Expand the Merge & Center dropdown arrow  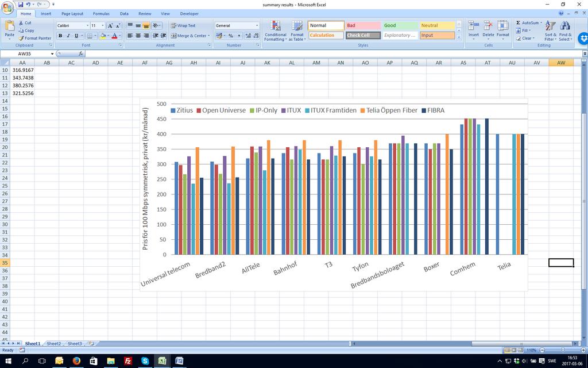(209, 36)
